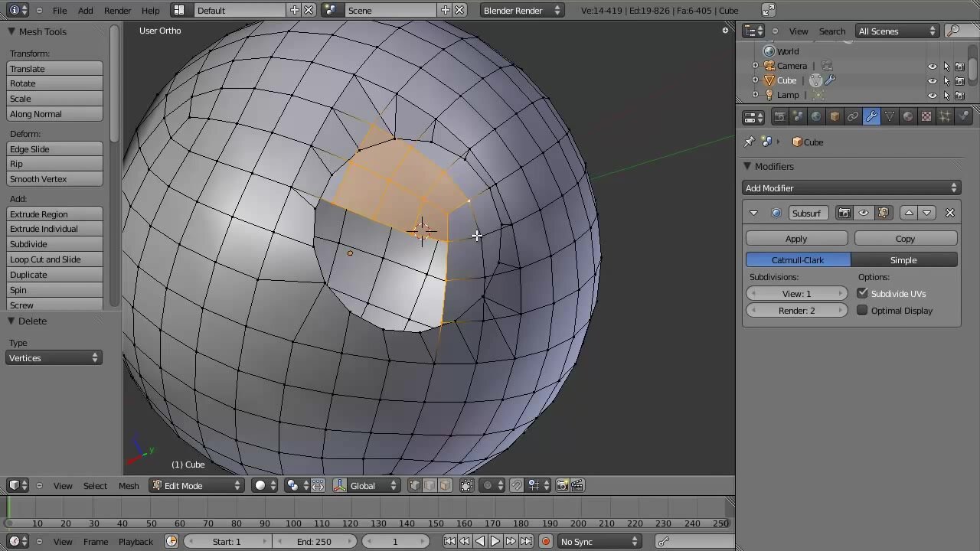Viewport: 980px width, 551px height.
Task: Open the Edit Mode selector dropdown
Action: coord(196,485)
